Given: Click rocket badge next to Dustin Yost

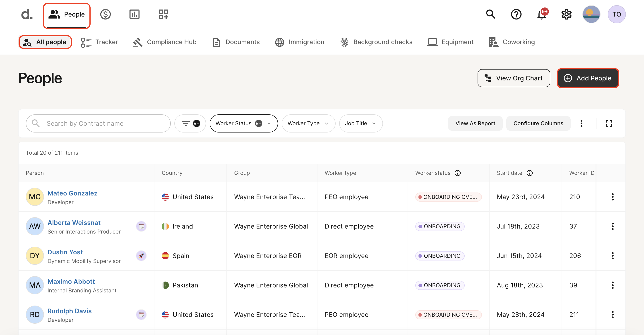Looking at the screenshot, I should point(141,256).
